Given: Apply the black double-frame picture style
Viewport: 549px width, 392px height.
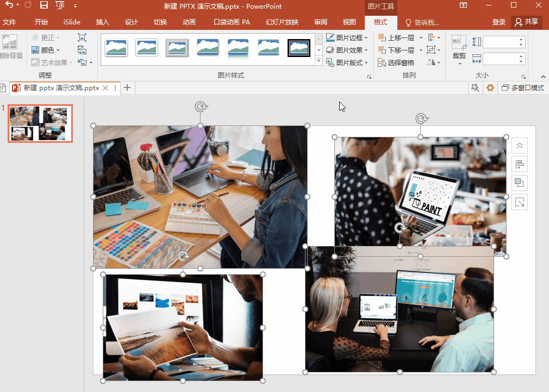Looking at the screenshot, I should [x=298, y=48].
